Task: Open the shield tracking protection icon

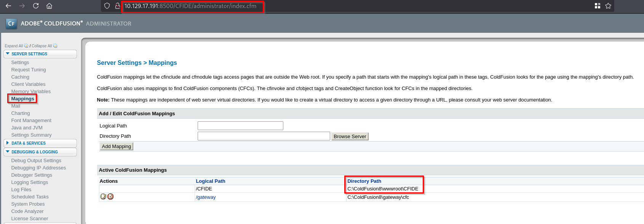Action: coord(107,6)
